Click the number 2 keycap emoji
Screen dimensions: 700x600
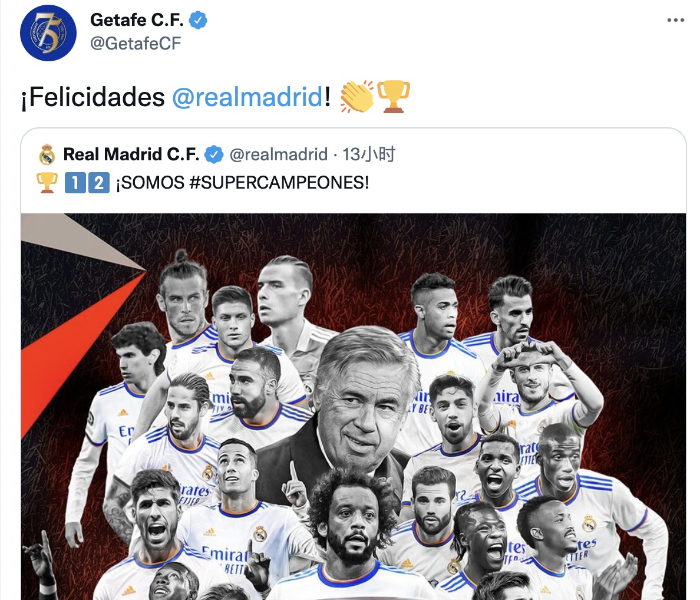coord(98,183)
